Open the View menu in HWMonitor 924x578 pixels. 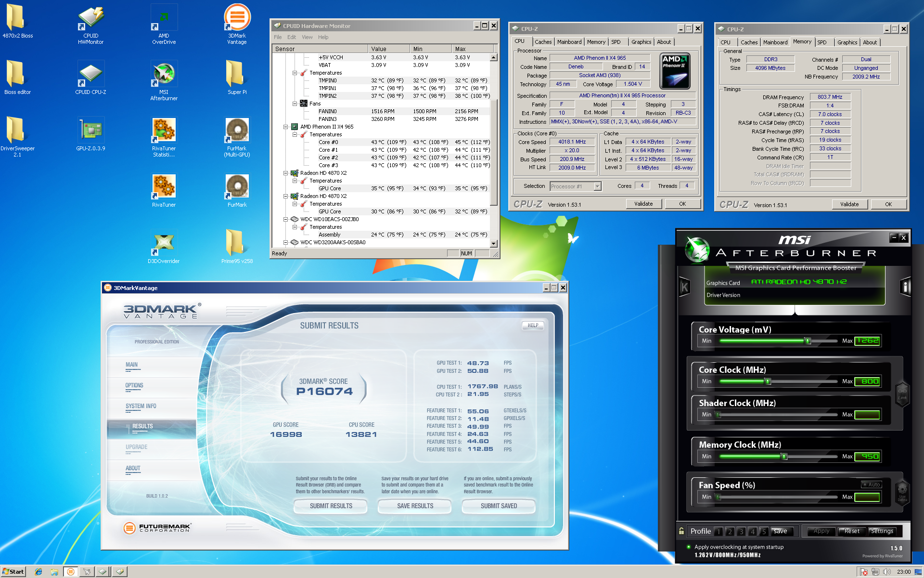click(307, 37)
